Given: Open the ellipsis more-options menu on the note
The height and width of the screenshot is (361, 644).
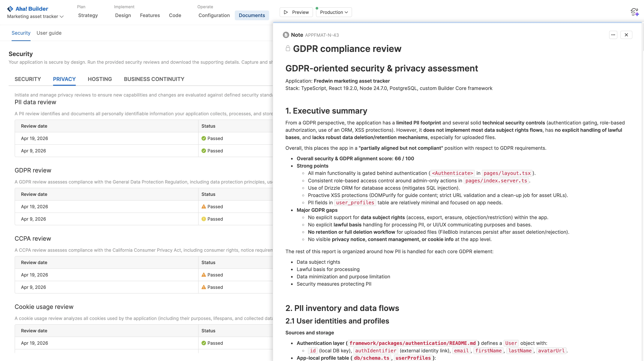Looking at the screenshot, I should (613, 35).
